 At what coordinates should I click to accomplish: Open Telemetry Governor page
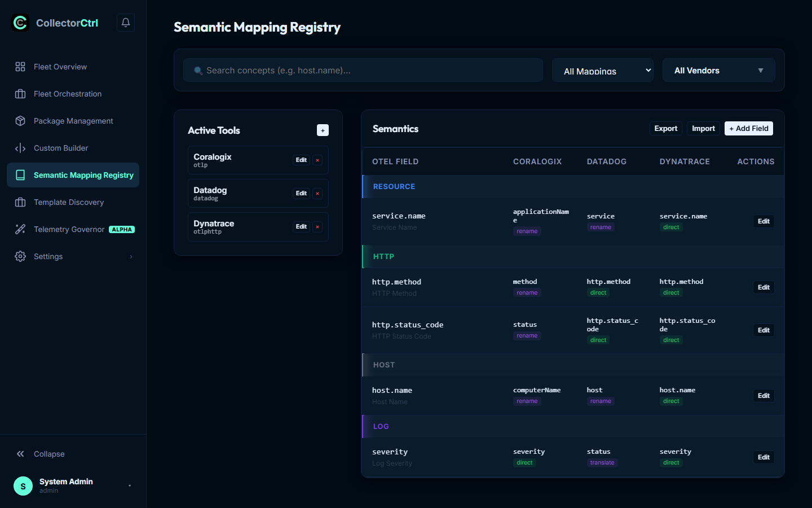[73, 229]
